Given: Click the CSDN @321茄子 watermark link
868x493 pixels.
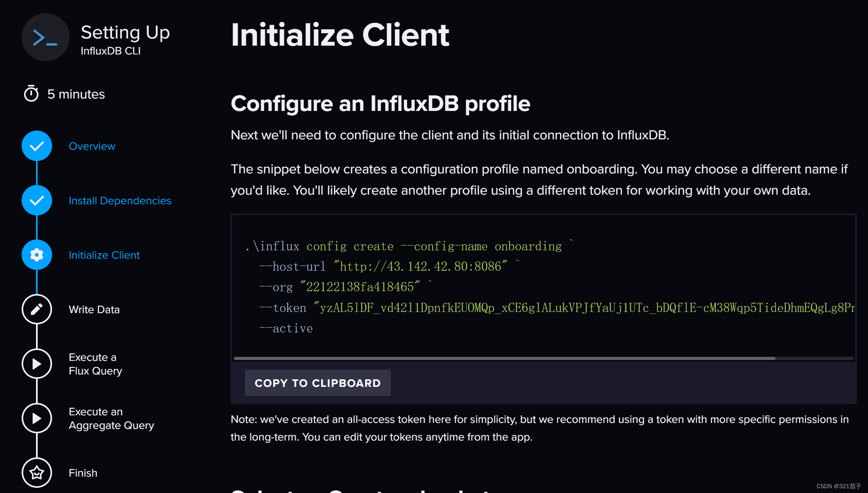Looking at the screenshot, I should click(x=840, y=487).
